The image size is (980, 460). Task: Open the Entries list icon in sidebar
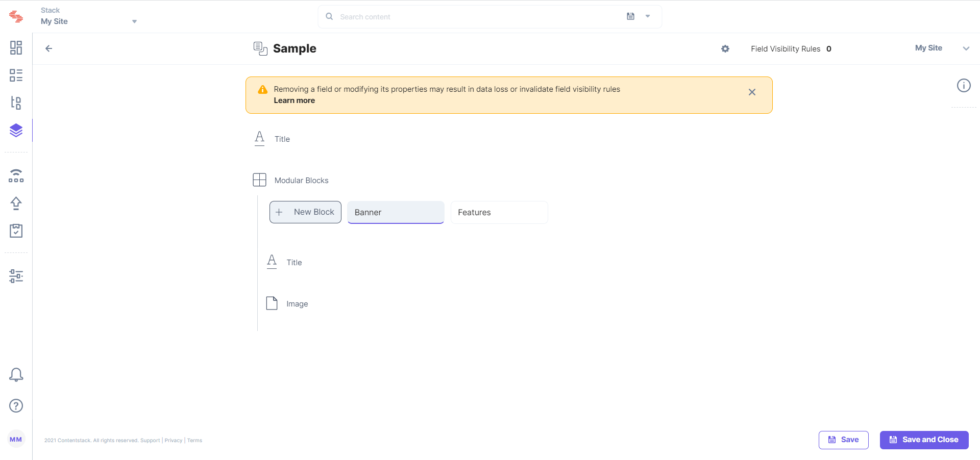pyautogui.click(x=16, y=75)
